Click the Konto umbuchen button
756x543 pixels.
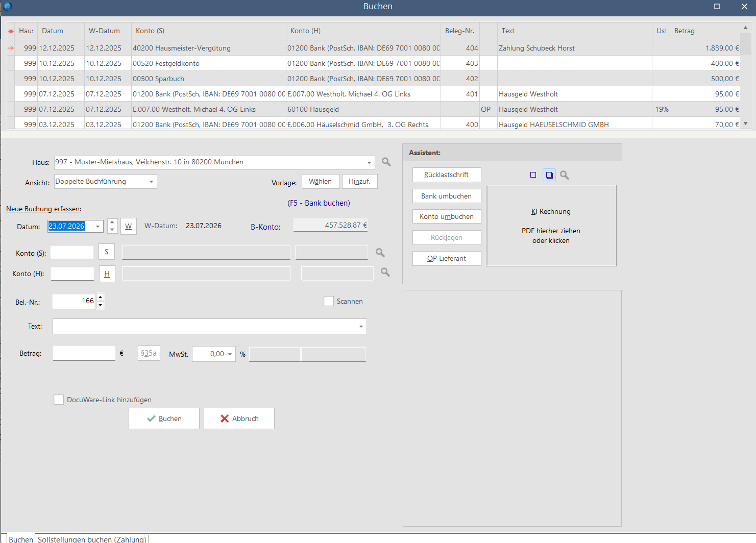click(x=447, y=217)
